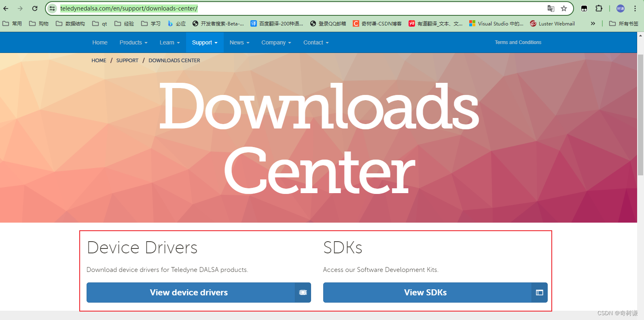Expand the Support dropdown menu
644x320 pixels.
[205, 42]
